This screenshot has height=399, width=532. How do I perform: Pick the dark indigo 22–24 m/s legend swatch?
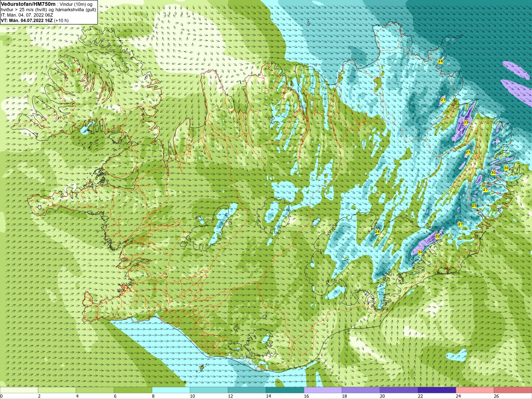point(437,390)
